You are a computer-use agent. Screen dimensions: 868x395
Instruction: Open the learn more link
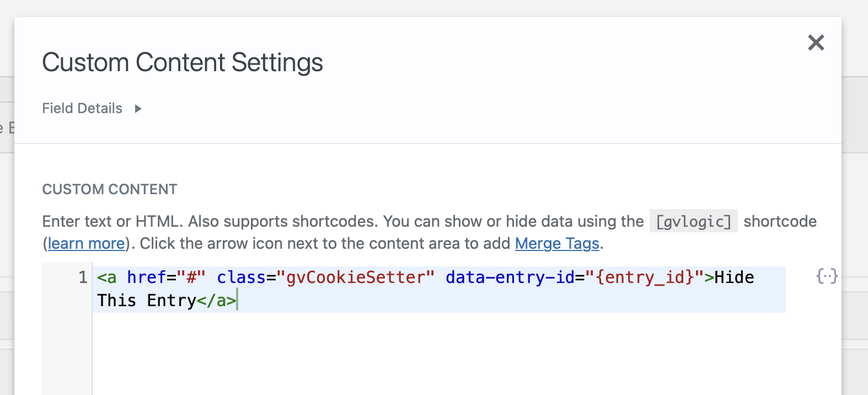tap(86, 243)
